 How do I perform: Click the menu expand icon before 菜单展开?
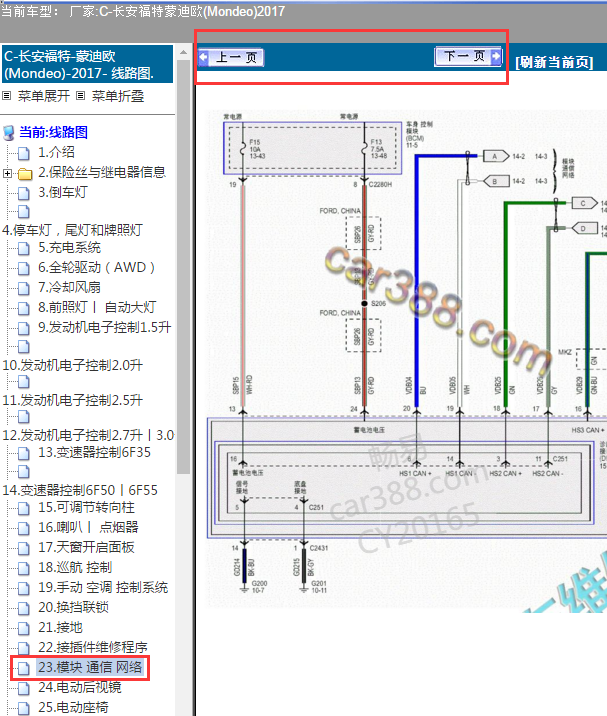7,96
